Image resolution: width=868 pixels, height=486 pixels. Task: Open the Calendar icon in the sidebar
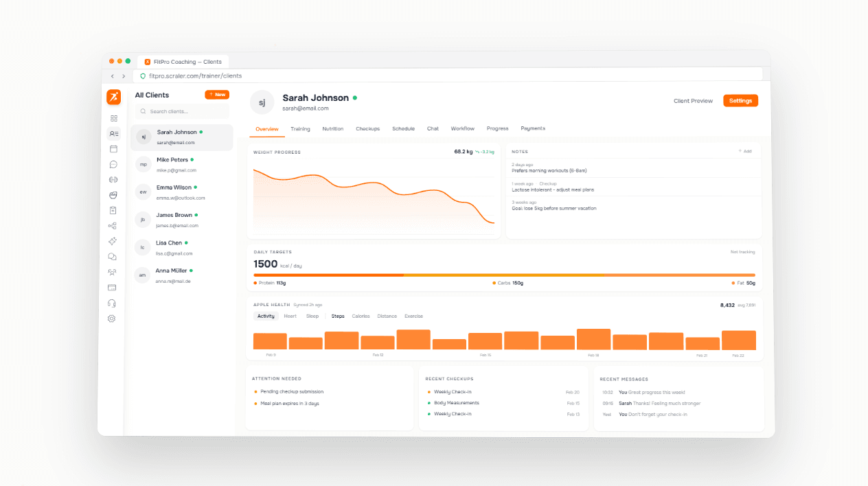[x=113, y=148]
